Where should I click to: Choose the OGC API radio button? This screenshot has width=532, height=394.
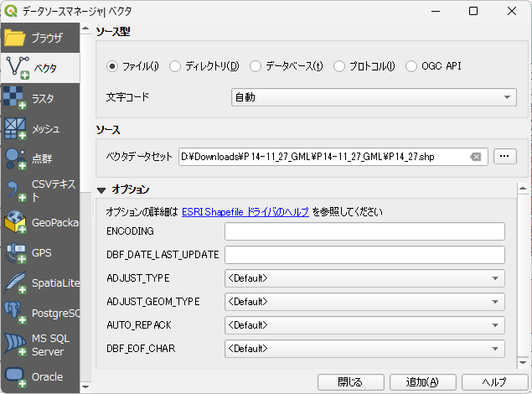411,66
